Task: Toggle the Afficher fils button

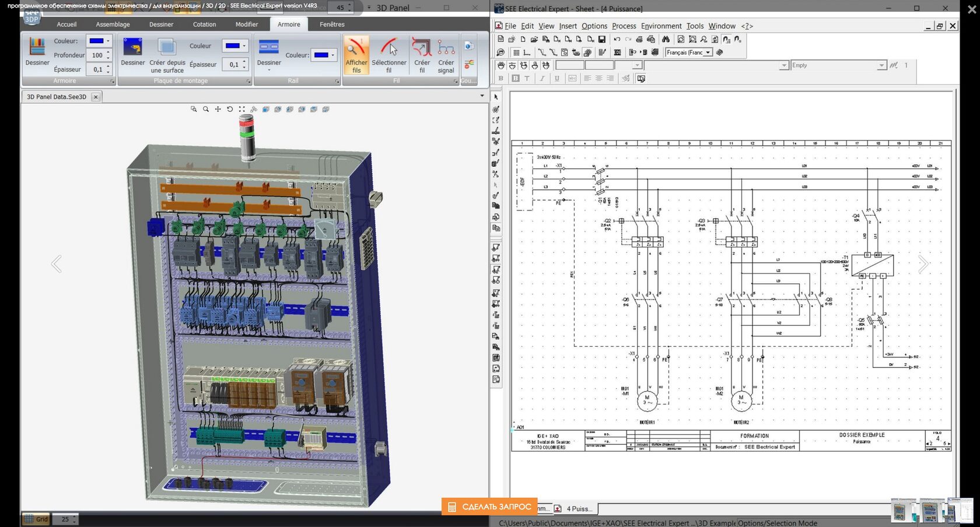Action: [356, 55]
